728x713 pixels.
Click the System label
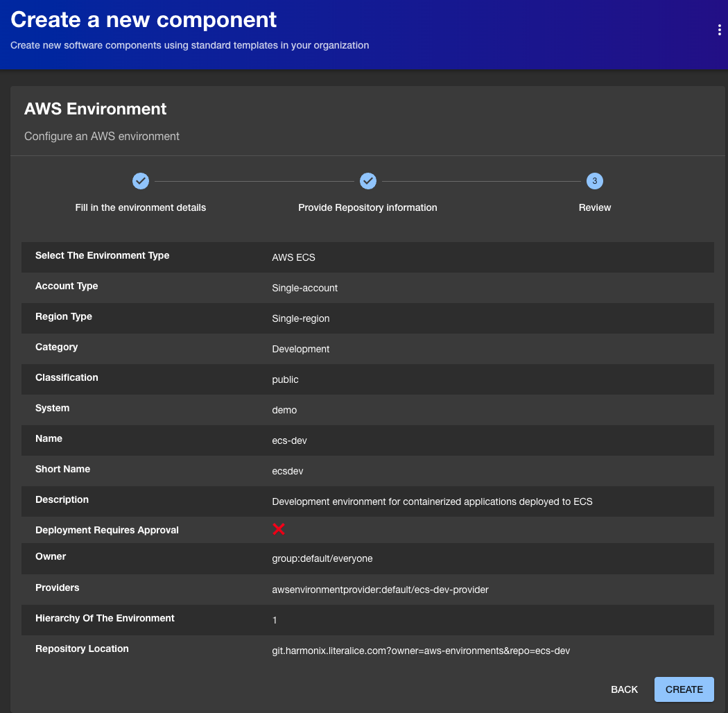point(53,409)
